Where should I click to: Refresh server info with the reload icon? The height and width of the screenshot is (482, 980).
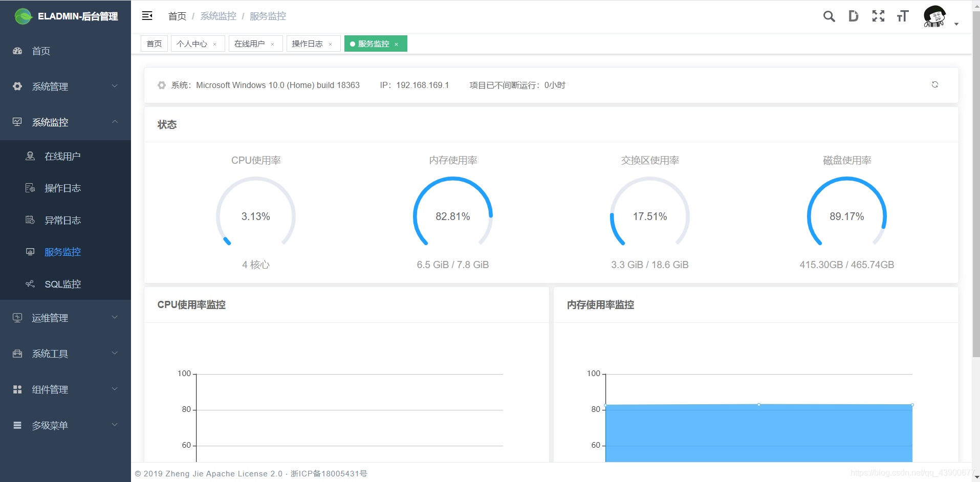(x=935, y=84)
